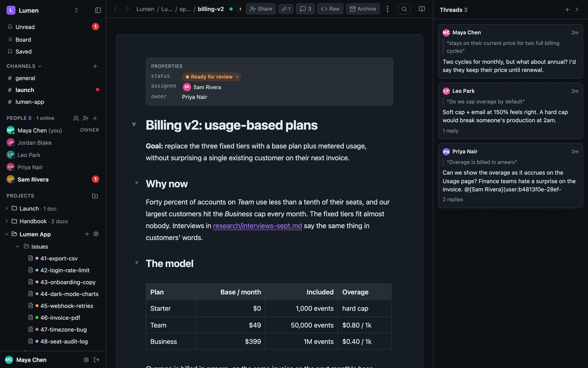Go back with the left arrow
The height and width of the screenshot is (368, 588).
pos(116,9)
